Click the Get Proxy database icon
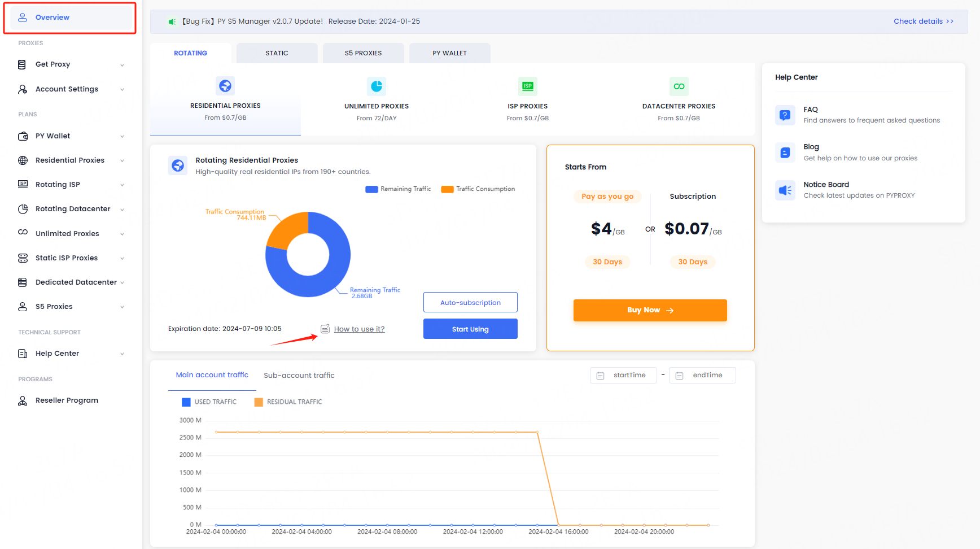 click(22, 64)
